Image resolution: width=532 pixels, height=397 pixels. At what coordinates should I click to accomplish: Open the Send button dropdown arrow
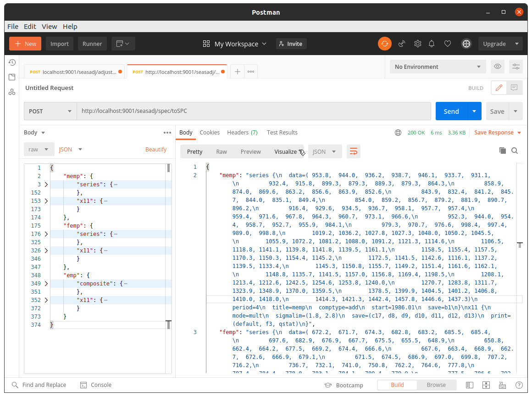474,111
